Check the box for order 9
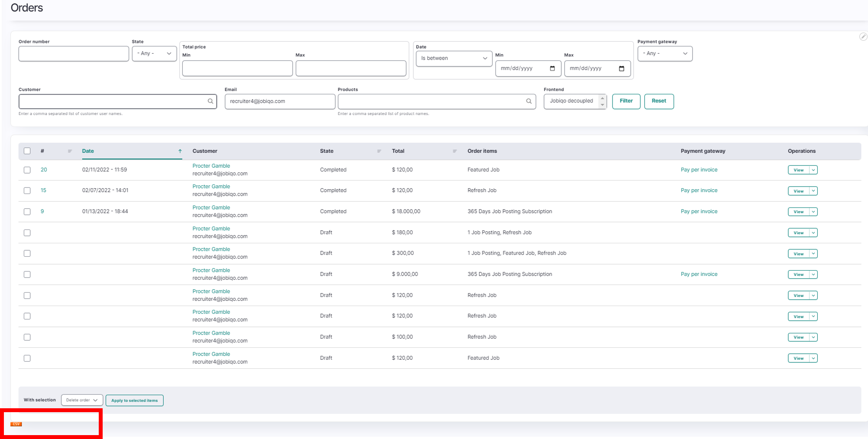868x439 pixels. (27, 212)
